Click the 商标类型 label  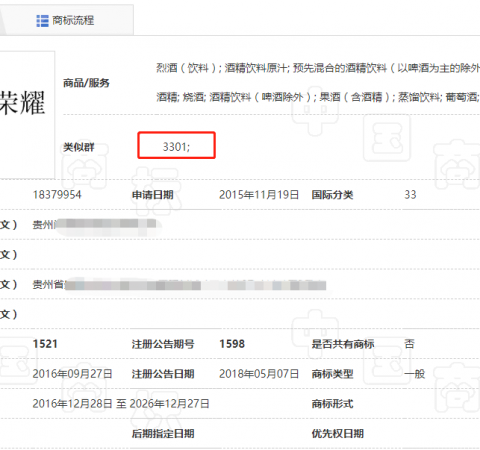332,374
